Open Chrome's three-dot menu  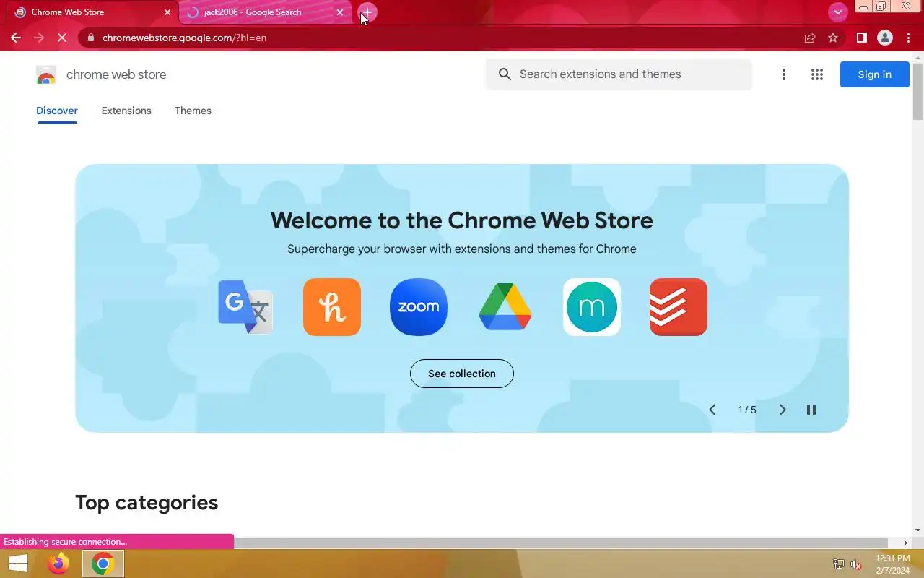point(908,38)
